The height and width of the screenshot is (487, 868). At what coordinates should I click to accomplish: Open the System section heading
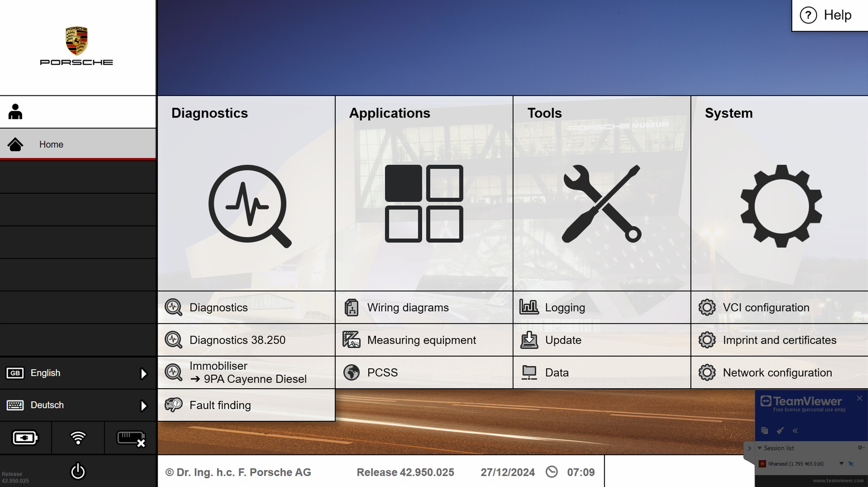pyautogui.click(x=729, y=113)
